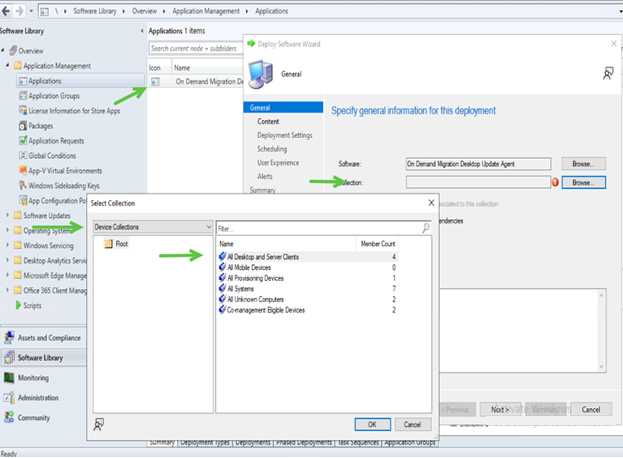623x458 pixels.
Task: Click wizard Deployment Settings step
Action: pos(284,135)
